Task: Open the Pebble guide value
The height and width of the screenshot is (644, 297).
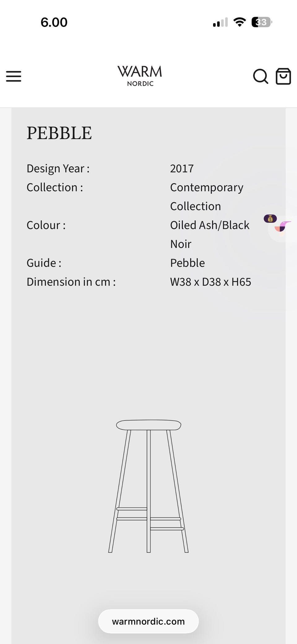Action: (x=187, y=263)
